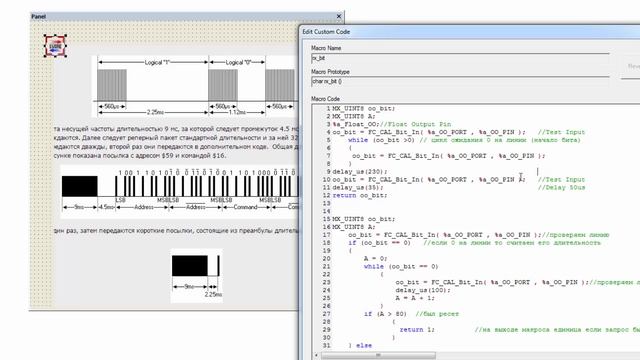Click code line 1 'MX_UINT8 oo_bit;'
Image resolution: width=640 pixels, height=360 pixels.
(x=364, y=109)
